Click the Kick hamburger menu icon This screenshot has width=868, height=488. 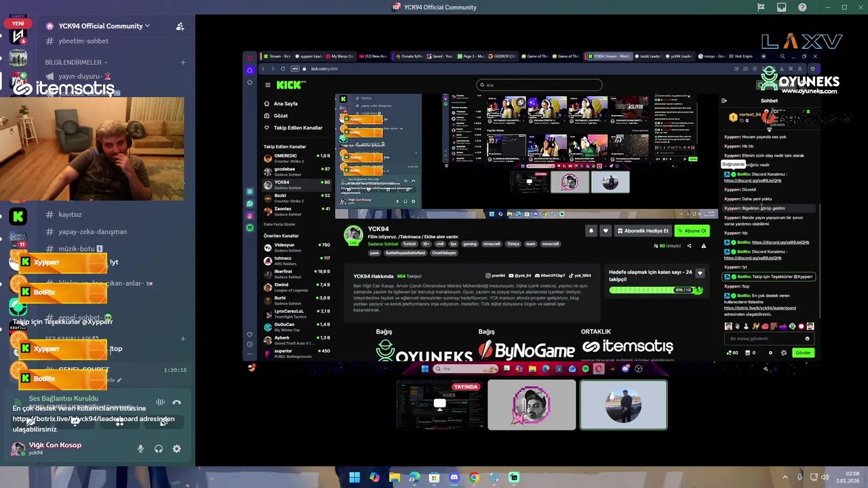point(268,85)
